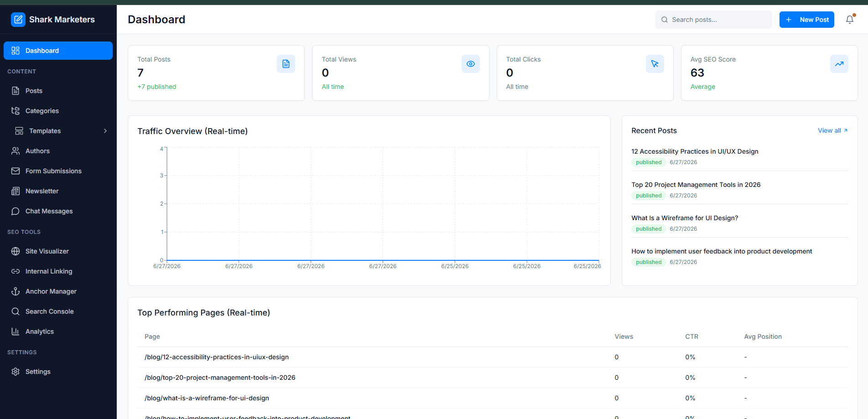The height and width of the screenshot is (419, 868).
Task: Click the '+7 published' text
Action: click(157, 87)
